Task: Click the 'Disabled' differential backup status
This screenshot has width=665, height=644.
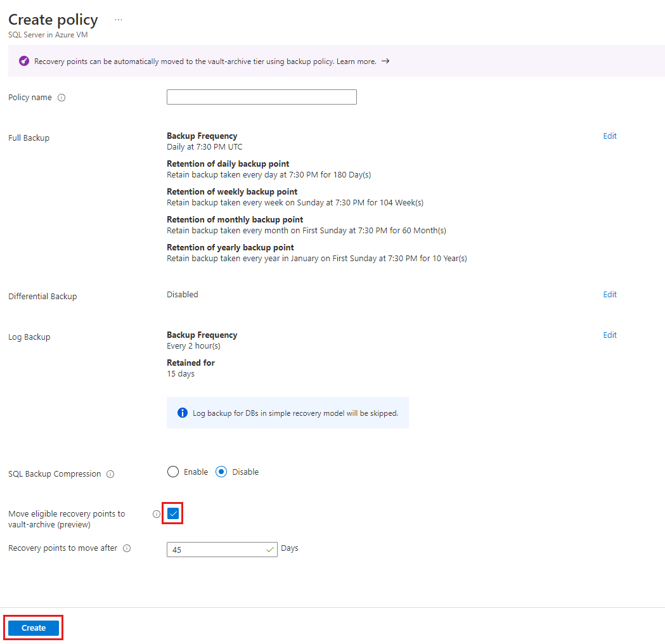Action: (183, 294)
